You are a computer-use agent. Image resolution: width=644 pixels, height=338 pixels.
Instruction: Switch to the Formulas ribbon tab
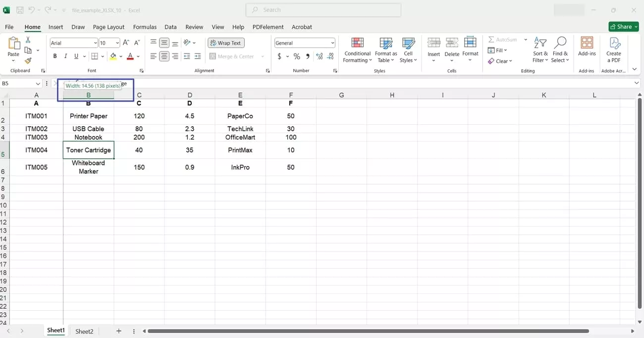pos(145,27)
